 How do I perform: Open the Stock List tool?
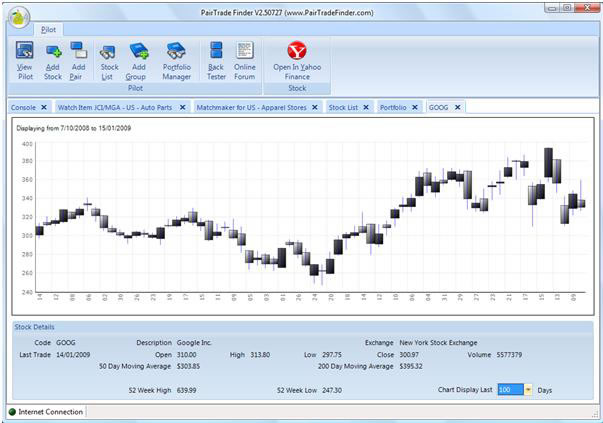[108, 61]
